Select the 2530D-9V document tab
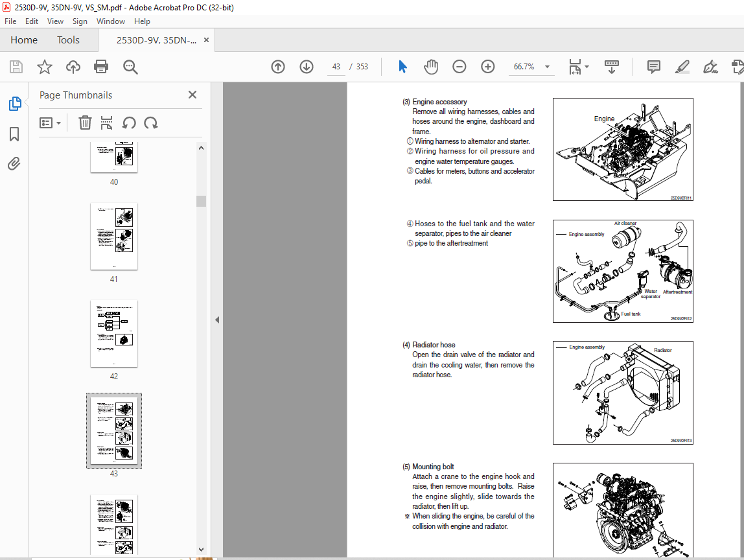This screenshot has height=560, width=744. pos(157,40)
